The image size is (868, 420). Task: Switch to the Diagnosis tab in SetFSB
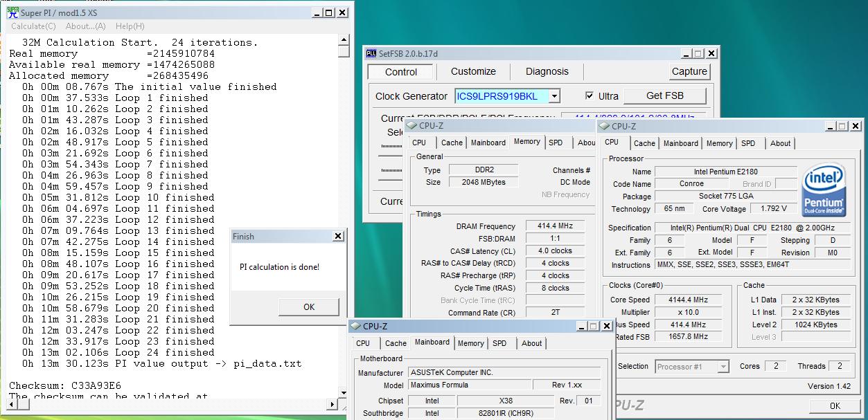tap(547, 71)
